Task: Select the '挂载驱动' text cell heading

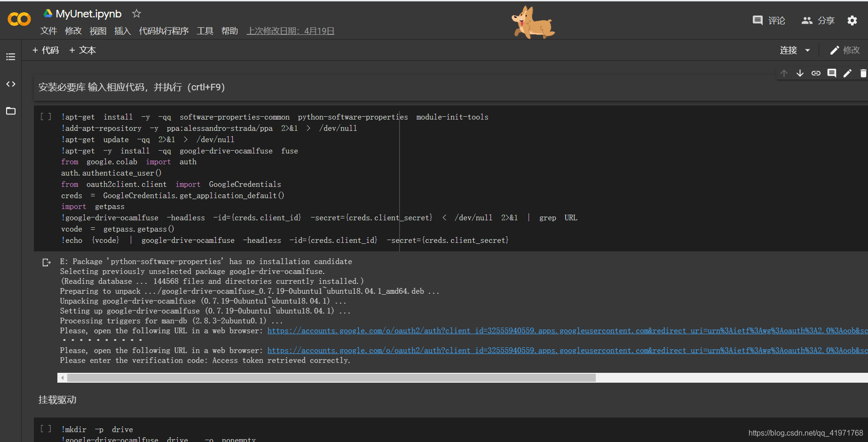Action: (57, 400)
